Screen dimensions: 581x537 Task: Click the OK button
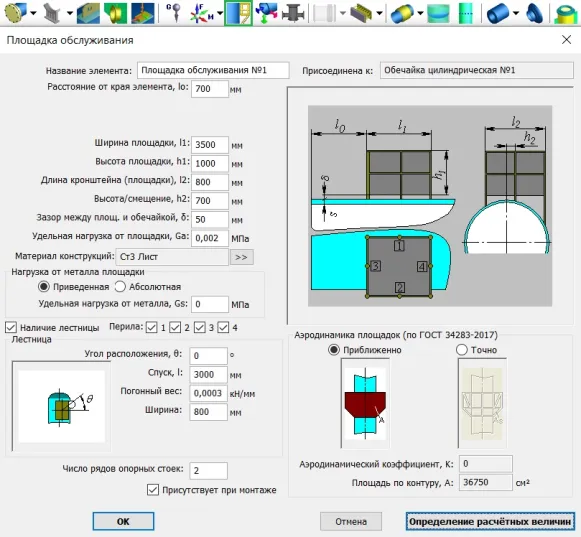123,521
